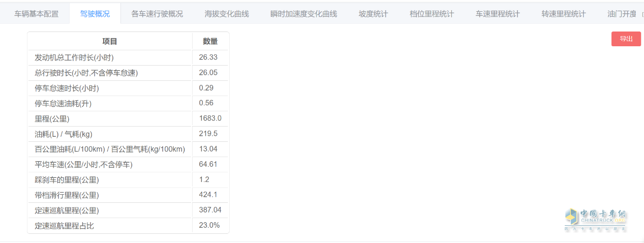
Task: Select the 发动机总工作时长(小时) row label
Action: (74, 57)
